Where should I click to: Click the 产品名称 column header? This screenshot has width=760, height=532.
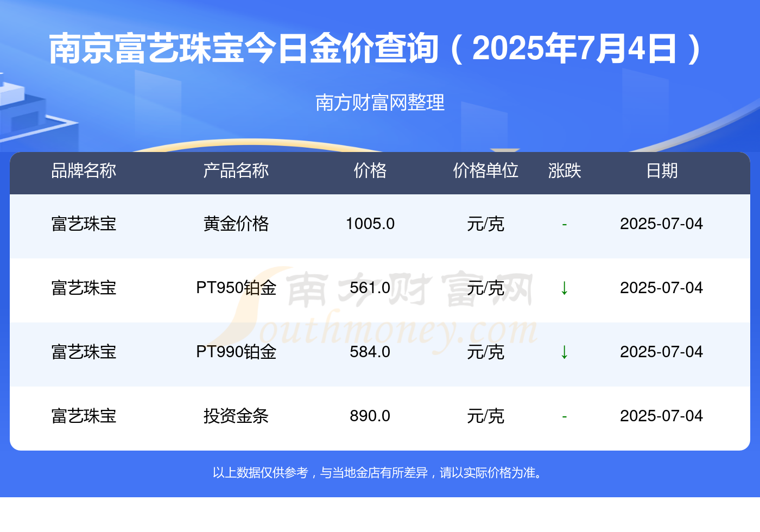(x=236, y=171)
